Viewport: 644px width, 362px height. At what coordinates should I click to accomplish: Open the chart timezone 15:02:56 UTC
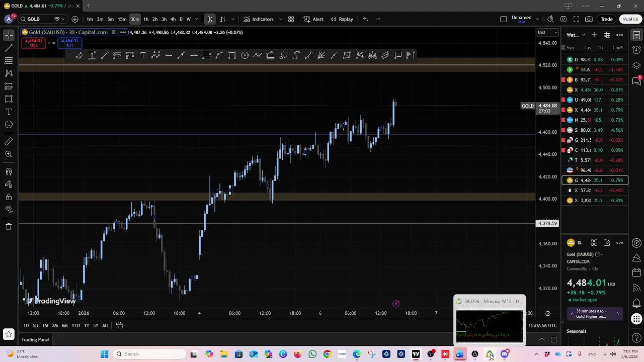coord(543,326)
